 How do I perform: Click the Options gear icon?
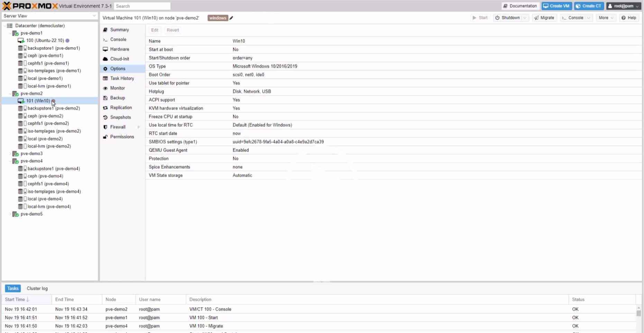coord(105,69)
